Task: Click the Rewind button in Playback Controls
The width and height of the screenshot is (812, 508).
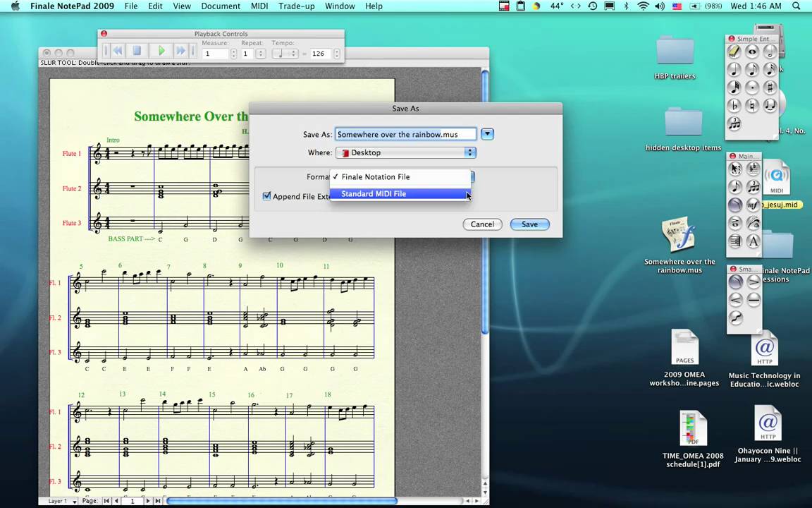Action: tap(118, 50)
